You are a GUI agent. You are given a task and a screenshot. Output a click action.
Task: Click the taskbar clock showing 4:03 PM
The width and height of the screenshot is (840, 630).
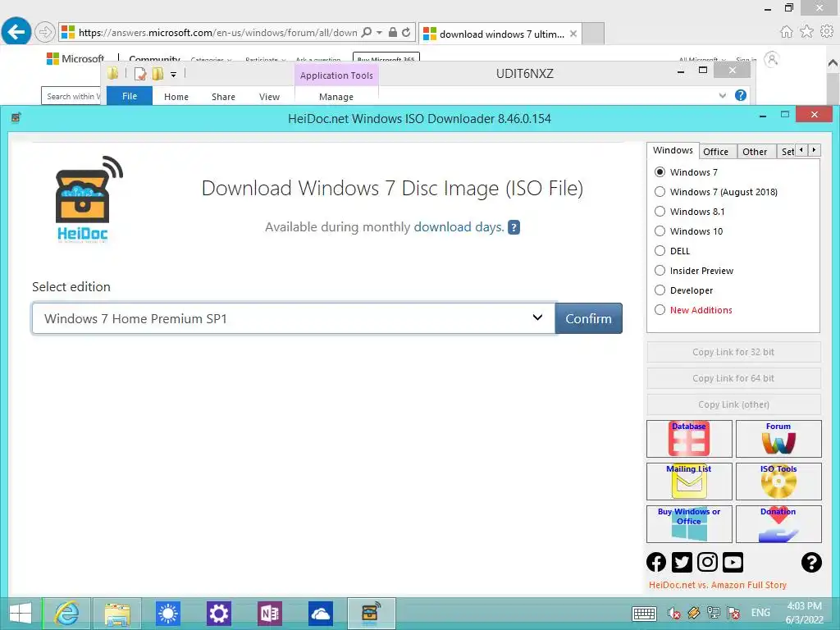(804, 613)
